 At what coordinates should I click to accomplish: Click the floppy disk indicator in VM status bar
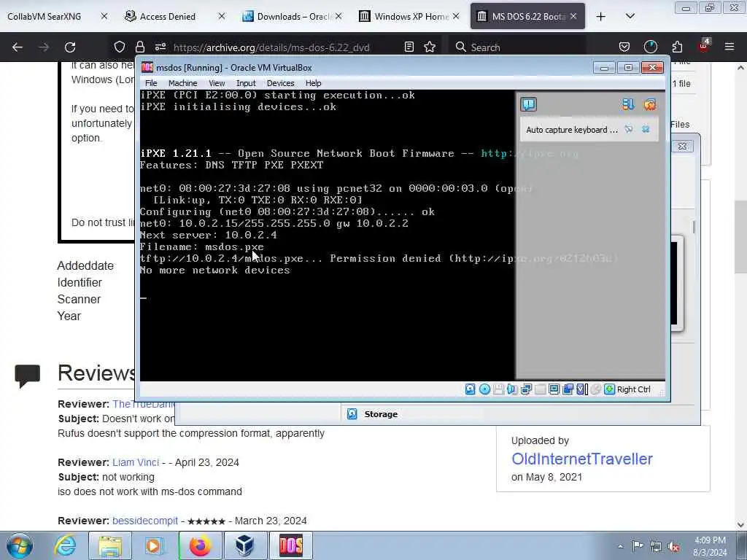coord(498,389)
